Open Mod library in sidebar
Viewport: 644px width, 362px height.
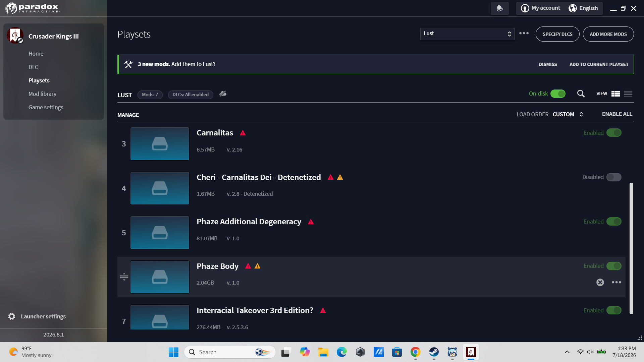42,94
